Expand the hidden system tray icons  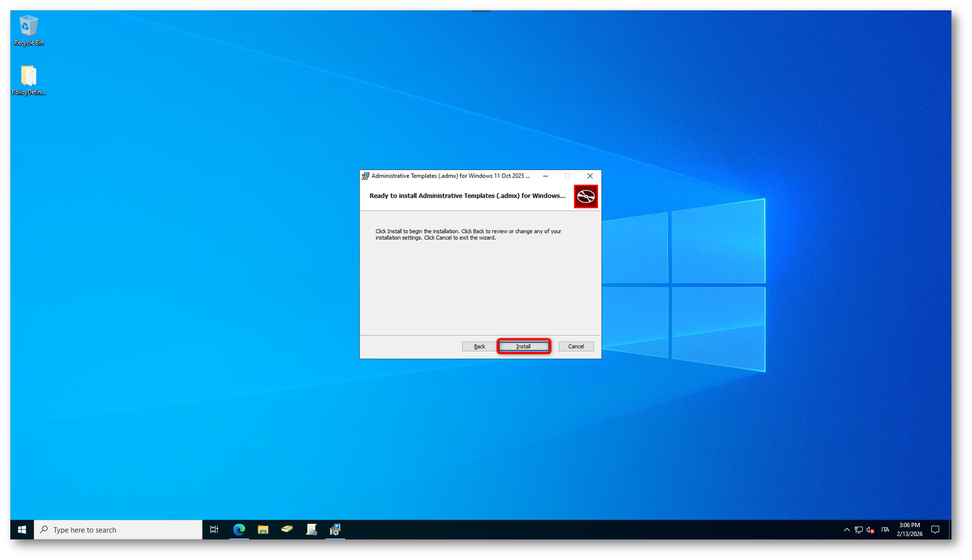click(x=847, y=530)
